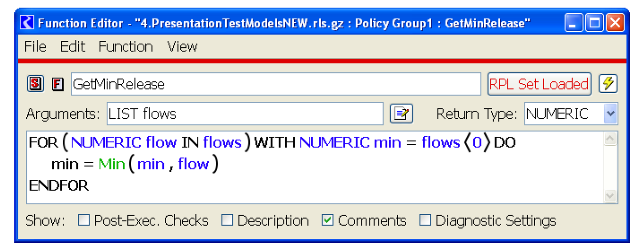The image size is (644, 251).
Task: Click the F function type icon
Action: (x=57, y=84)
